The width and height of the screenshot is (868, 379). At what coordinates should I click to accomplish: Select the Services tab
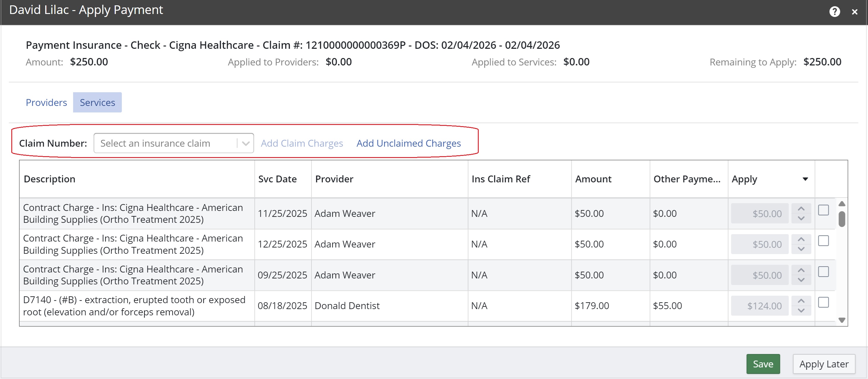click(97, 103)
